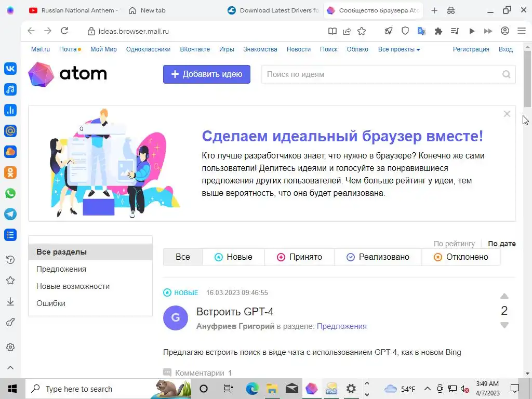
Task: Click the play toolbar button
Action: [x=472, y=31]
